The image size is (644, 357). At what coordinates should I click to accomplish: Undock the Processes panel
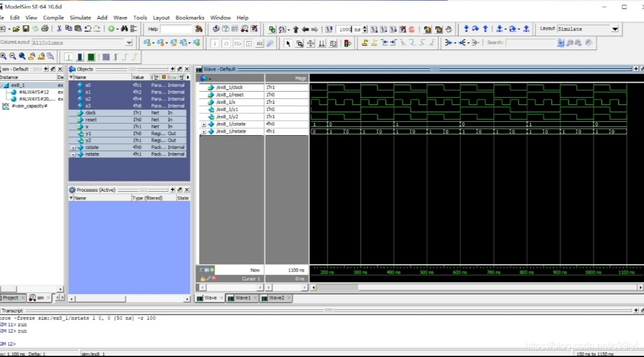click(180, 190)
